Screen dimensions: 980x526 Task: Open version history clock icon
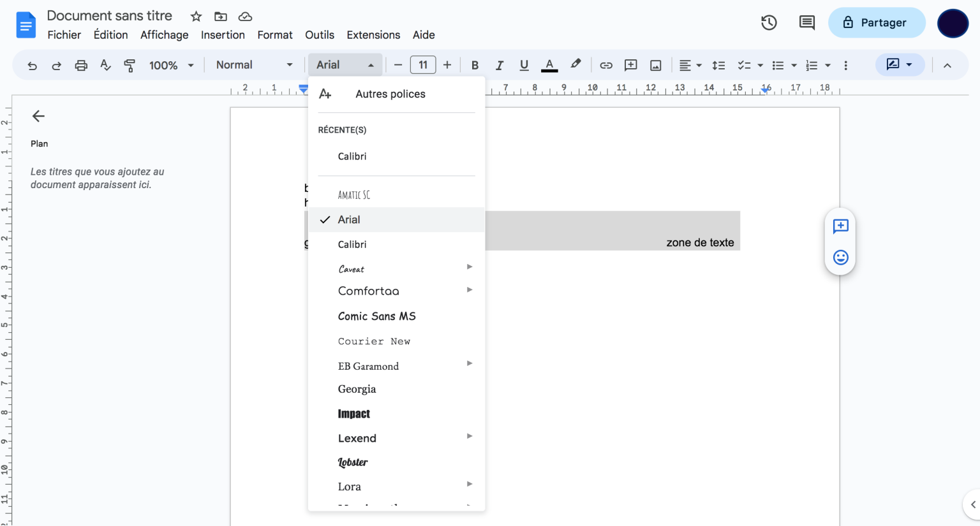769,23
